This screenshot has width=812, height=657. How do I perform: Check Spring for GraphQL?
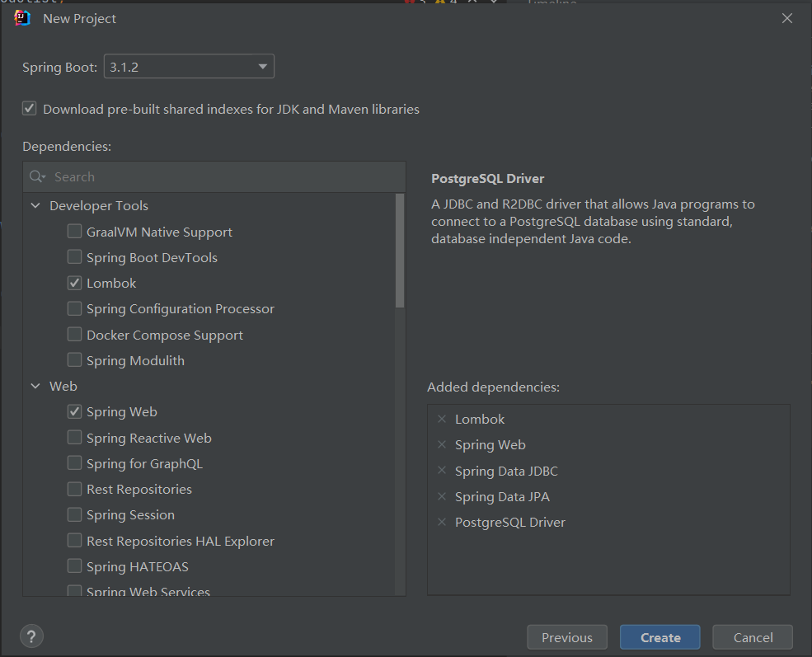click(74, 462)
